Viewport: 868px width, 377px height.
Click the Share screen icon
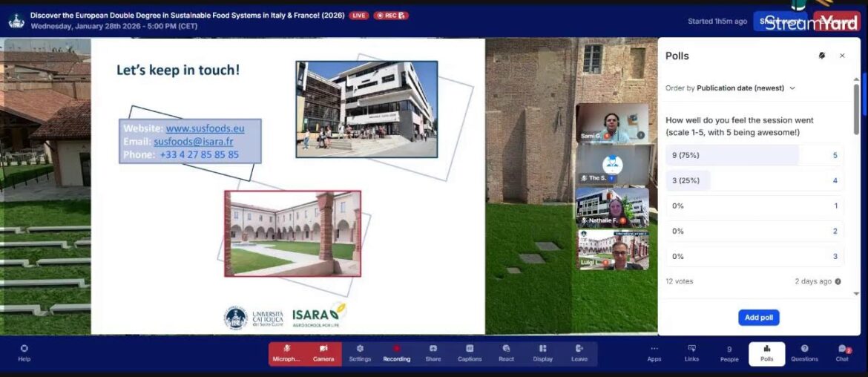pyautogui.click(x=433, y=353)
